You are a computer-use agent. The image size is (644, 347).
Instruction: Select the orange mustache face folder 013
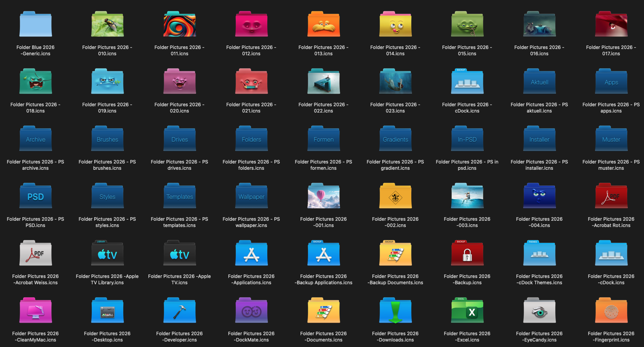click(x=323, y=24)
